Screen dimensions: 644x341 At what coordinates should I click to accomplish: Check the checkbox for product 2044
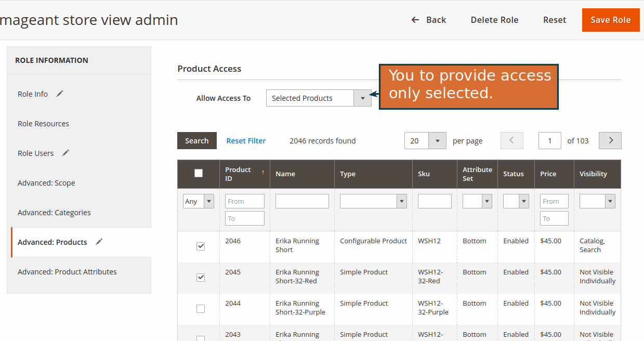[200, 308]
